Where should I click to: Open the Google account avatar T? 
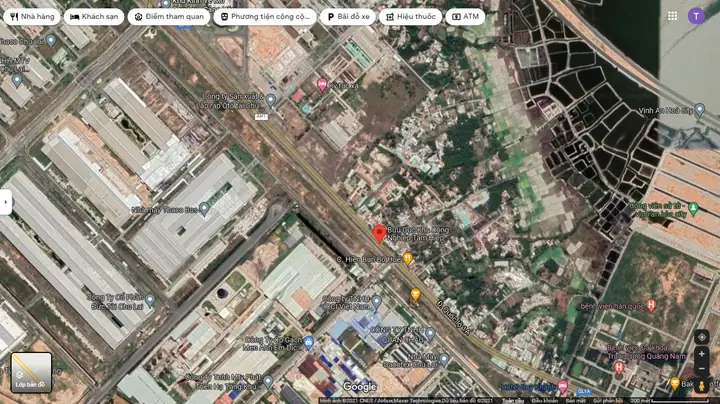pos(696,16)
